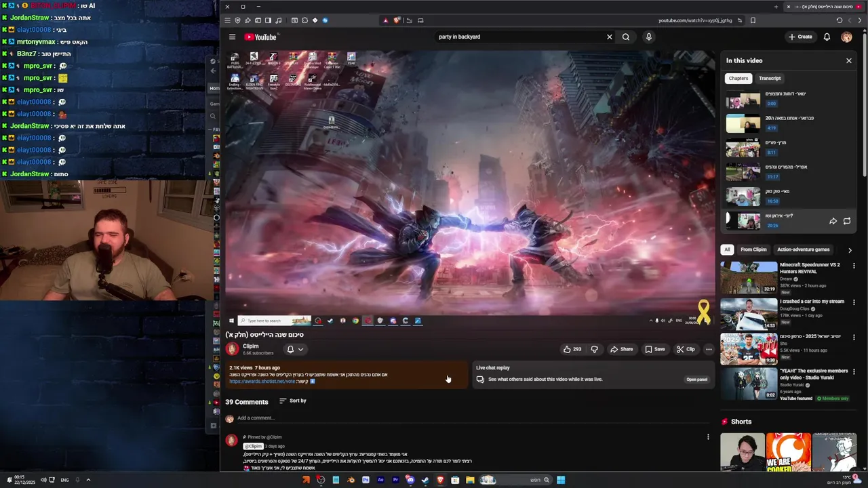868x488 pixels.
Task: Go to YouTube home via the logo
Action: (261, 37)
